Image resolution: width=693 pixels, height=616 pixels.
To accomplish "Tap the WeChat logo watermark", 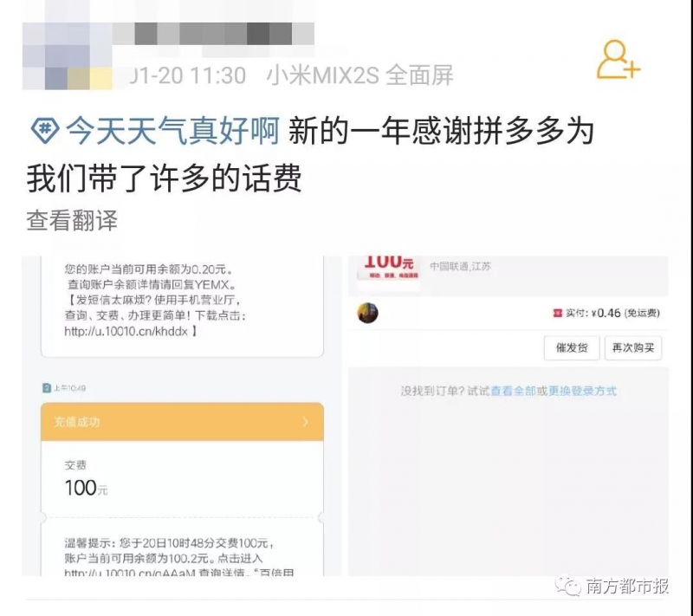I will point(568,586).
